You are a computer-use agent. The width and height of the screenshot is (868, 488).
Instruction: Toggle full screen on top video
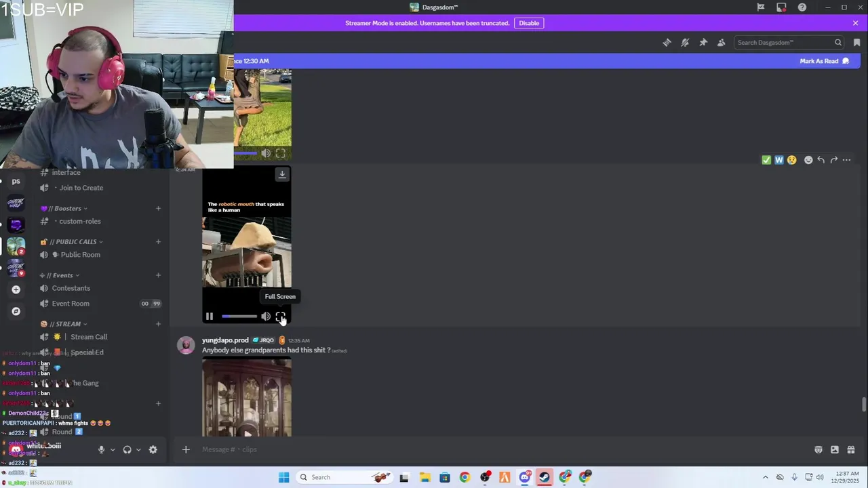click(x=281, y=154)
